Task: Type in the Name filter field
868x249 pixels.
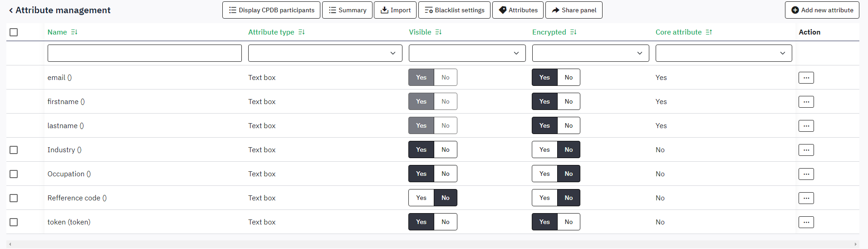Action: pos(144,53)
